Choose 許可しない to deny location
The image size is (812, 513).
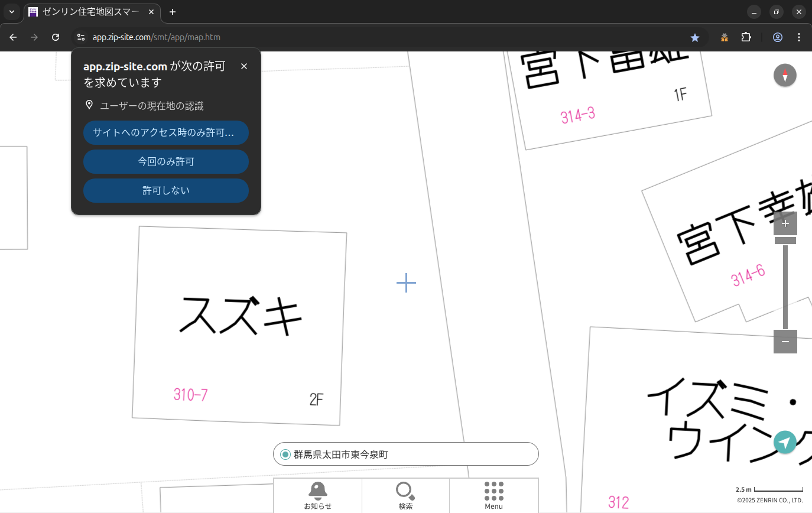(x=166, y=190)
